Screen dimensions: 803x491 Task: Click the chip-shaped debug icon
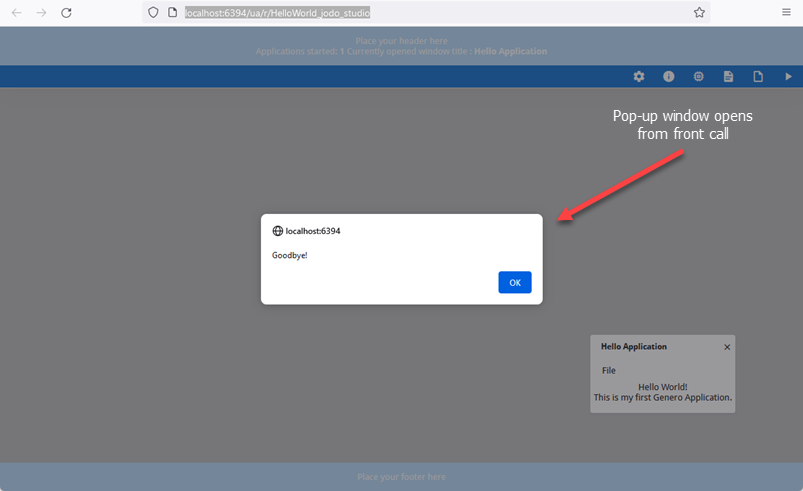[699, 77]
